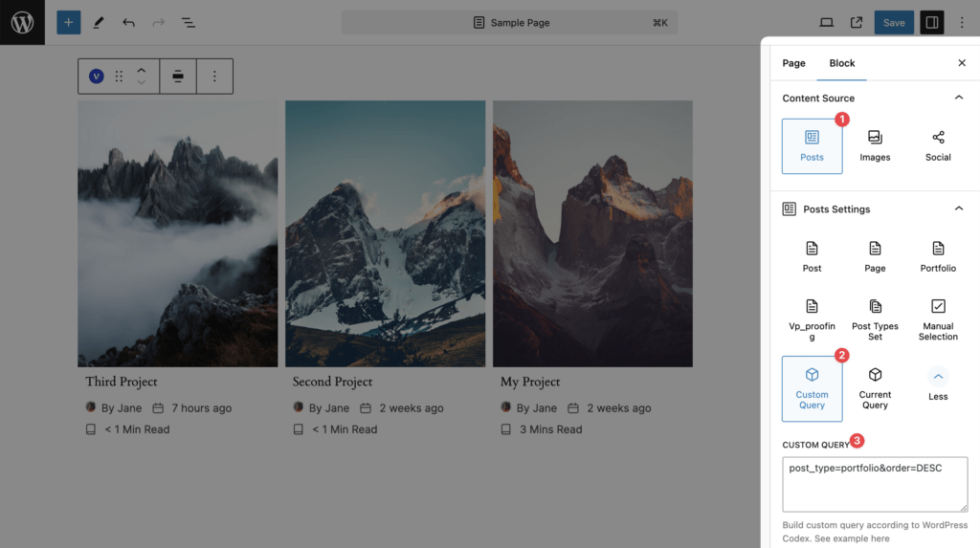Open the block inserter plus button
This screenshot has height=548, width=980.
(x=69, y=23)
